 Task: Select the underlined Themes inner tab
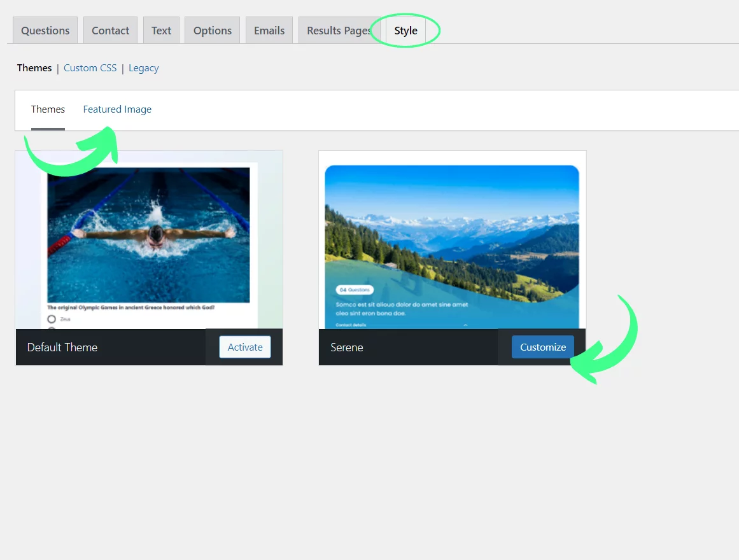[48, 109]
